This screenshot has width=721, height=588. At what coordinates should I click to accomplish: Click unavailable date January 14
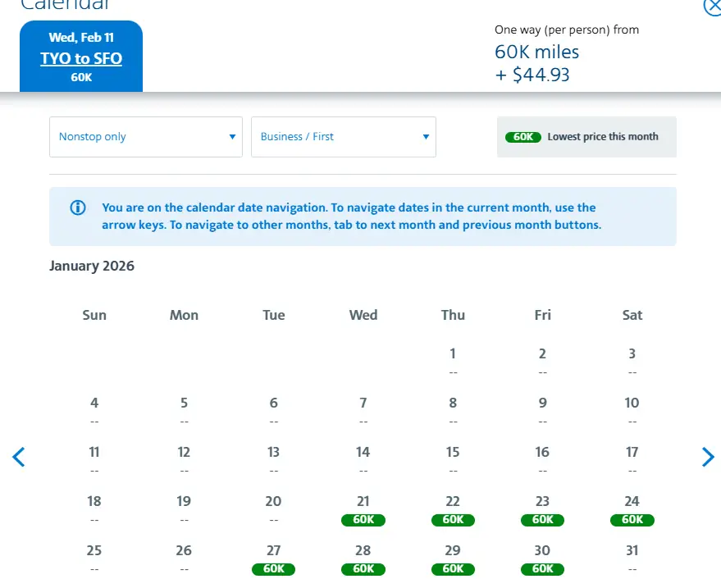[363, 459]
